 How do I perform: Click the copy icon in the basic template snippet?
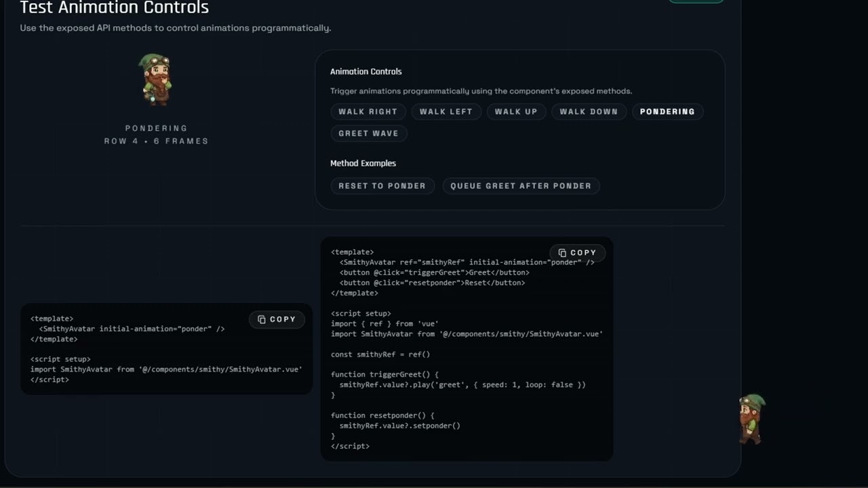point(262,319)
